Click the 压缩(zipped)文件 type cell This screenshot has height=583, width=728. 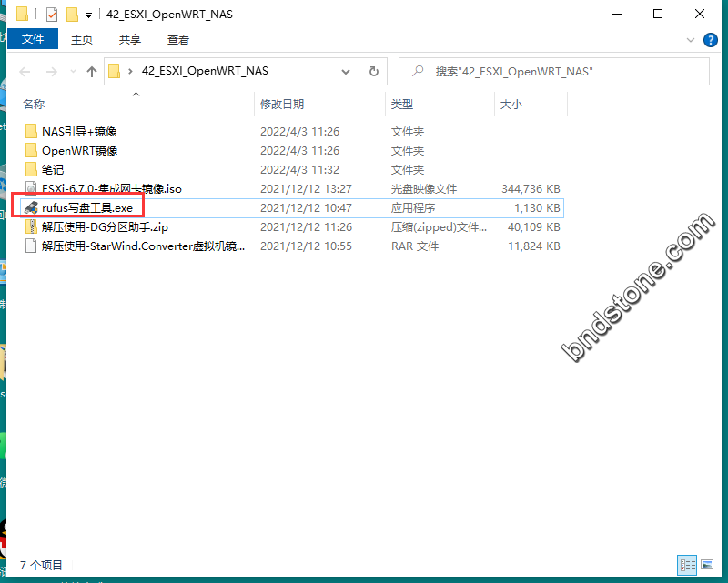tap(439, 226)
